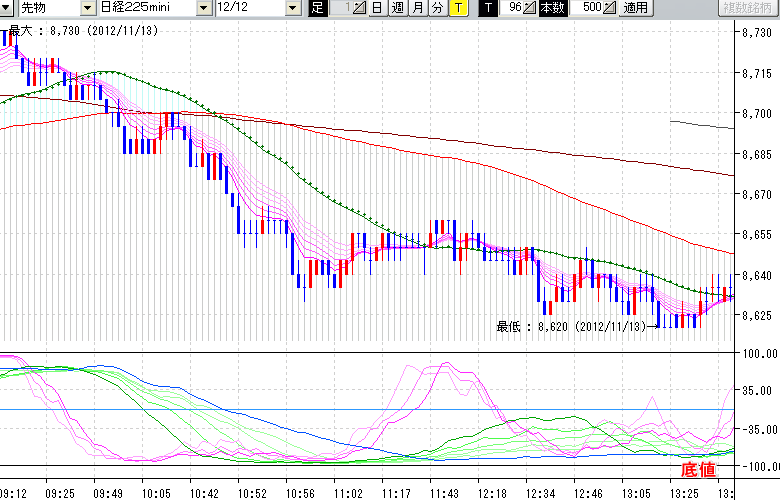Open the 12/12 contract month dropdown
Screen dimensions: 780x500
292,8
